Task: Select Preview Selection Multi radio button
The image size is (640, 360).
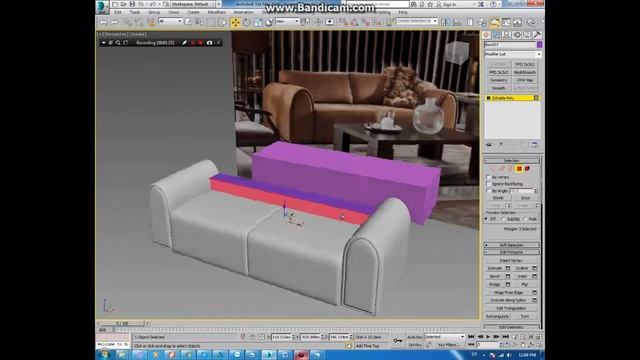Action: click(525, 219)
